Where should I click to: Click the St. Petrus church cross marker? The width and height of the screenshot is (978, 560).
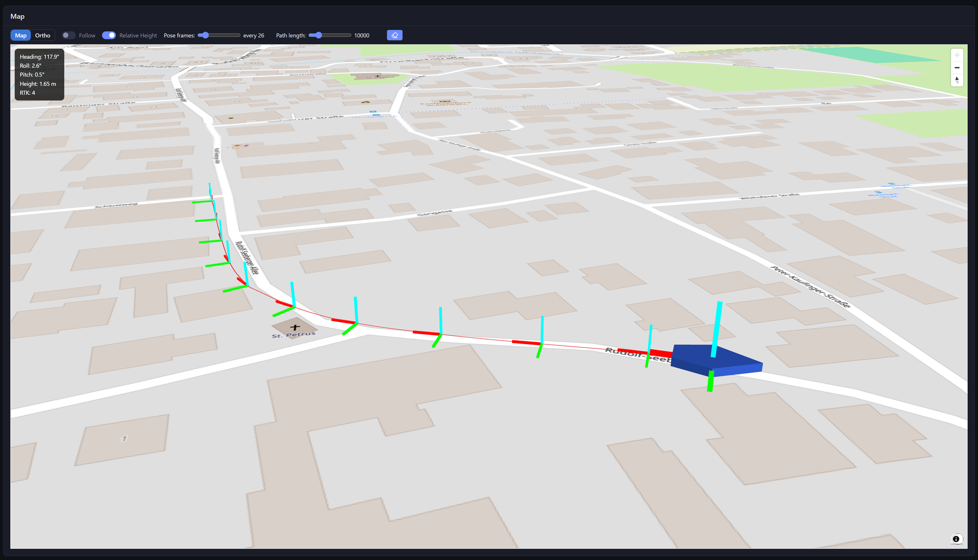[295, 327]
